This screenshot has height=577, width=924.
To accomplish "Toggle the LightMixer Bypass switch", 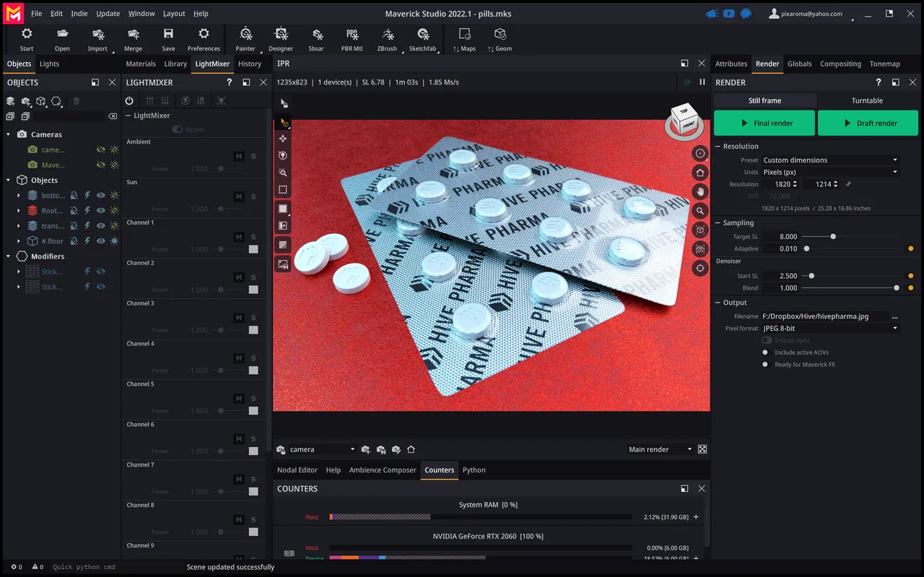I will [178, 129].
